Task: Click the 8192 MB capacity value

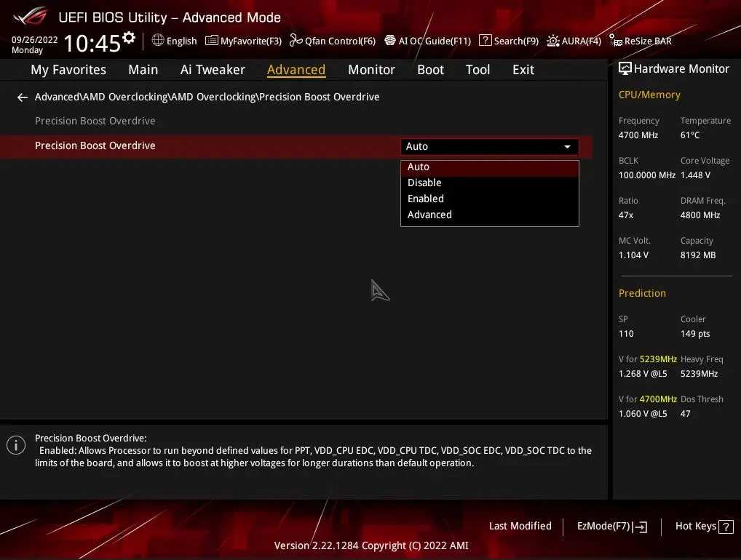Action: point(698,255)
